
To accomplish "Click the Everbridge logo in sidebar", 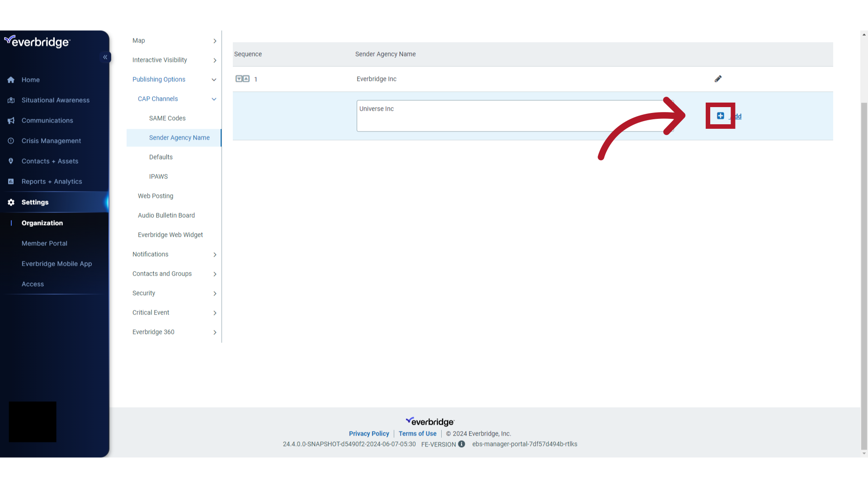I will tap(37, 42).
